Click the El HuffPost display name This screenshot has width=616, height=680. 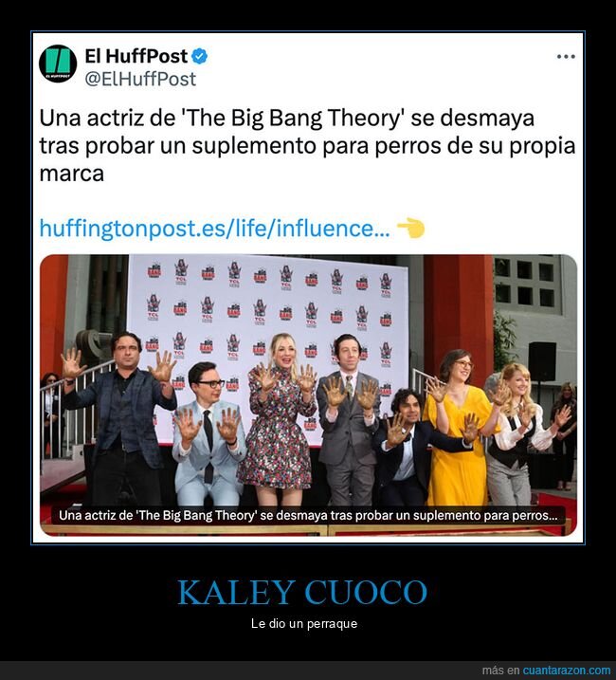pos(136,56)
